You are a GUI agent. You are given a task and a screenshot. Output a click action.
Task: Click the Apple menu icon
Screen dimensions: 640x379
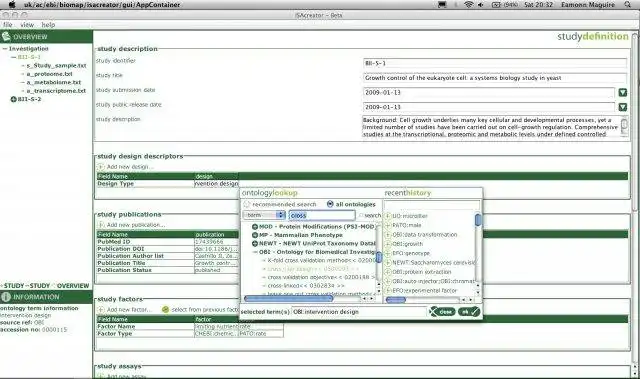click(x=12, y=4)
